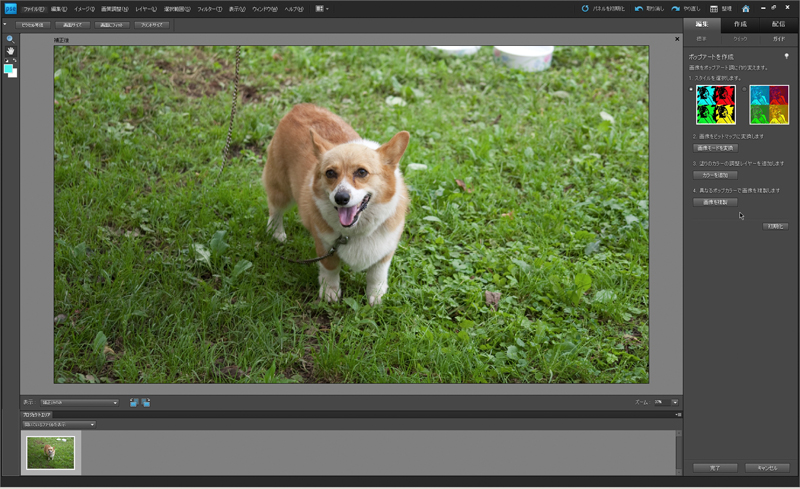The image size is (800, 489).
Task: Open the 画質調整 (Enhance) menu
Action: pyautogui.click(x=115, y=9)
